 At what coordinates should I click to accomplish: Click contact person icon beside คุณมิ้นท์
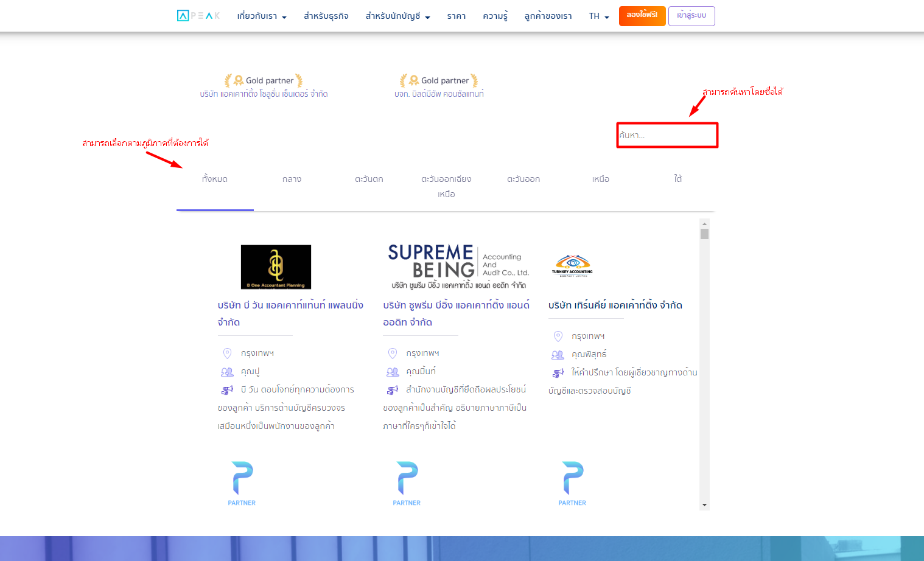coord(393,372)
